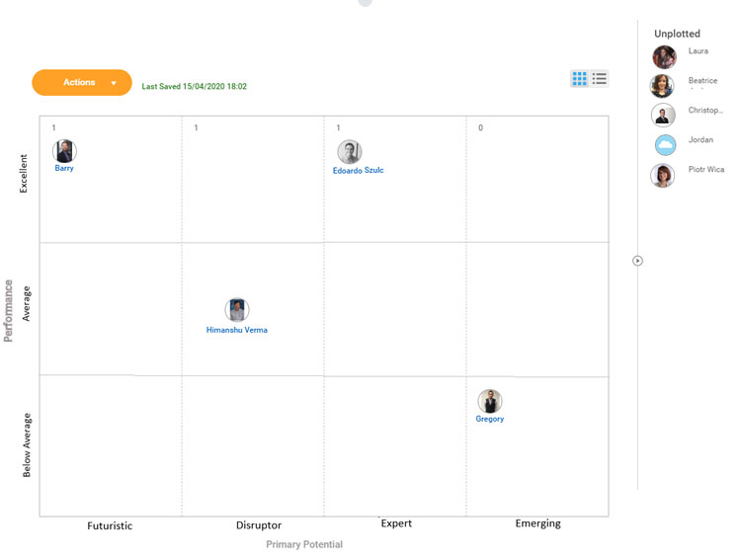The width and height of the screenshot is (741, 560).
Task: Click Christop... avatar in Unplotted list
Action: click(663, 116)
